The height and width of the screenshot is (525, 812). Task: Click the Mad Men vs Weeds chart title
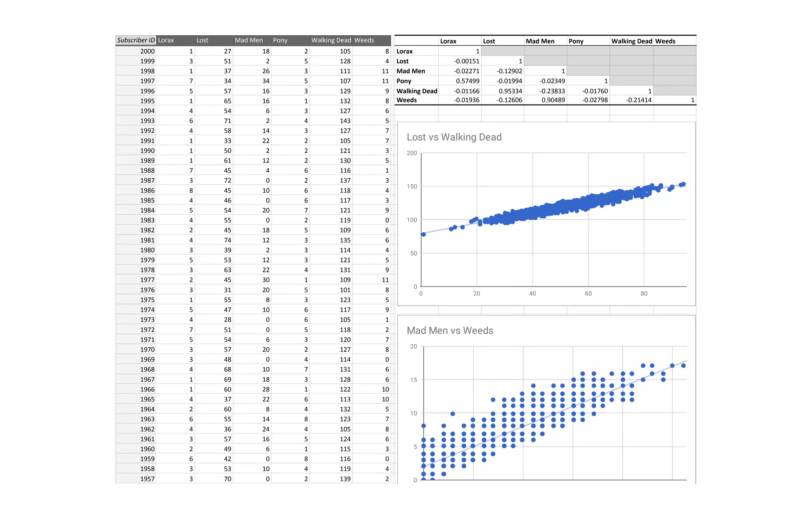point(450,330)
